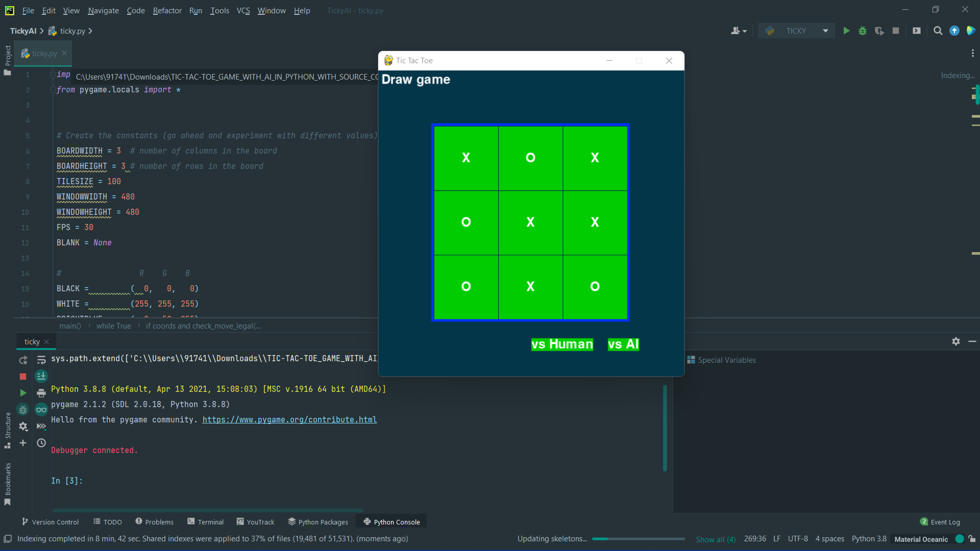Image resolution: width=980 pixels, height=551 pixels.
Task: Click the green Run button in the top toolbar
Action: pos(846,31)
